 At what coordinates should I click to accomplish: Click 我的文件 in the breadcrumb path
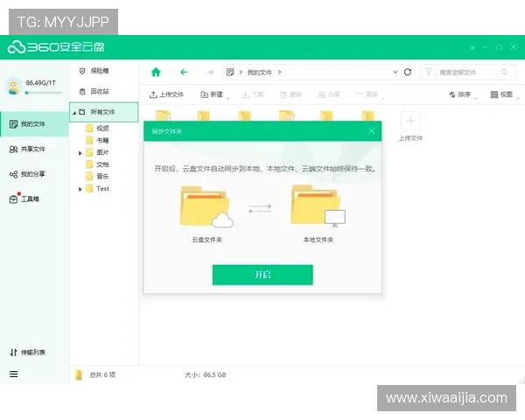point(260,73)
